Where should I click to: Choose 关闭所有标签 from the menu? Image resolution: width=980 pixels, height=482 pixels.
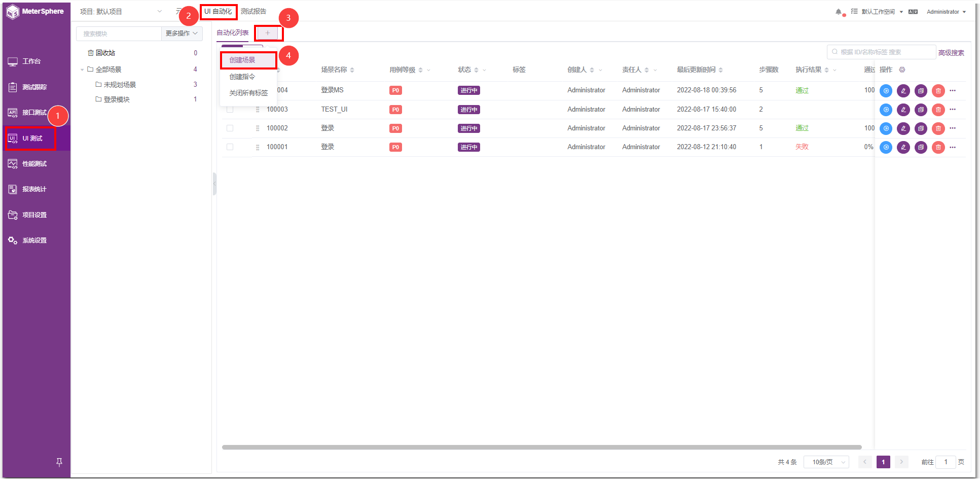pyautogui.click(x=248, y=93)
